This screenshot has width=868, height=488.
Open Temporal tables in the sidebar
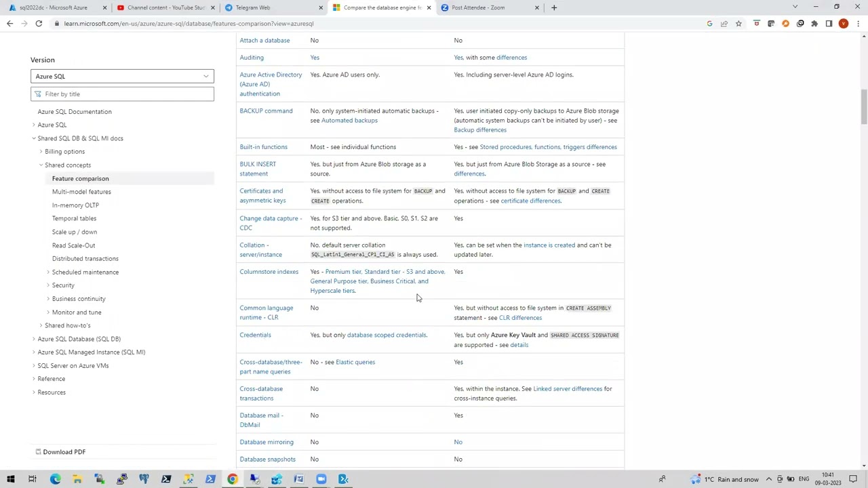pyautogui.click(x=74, y=218)
